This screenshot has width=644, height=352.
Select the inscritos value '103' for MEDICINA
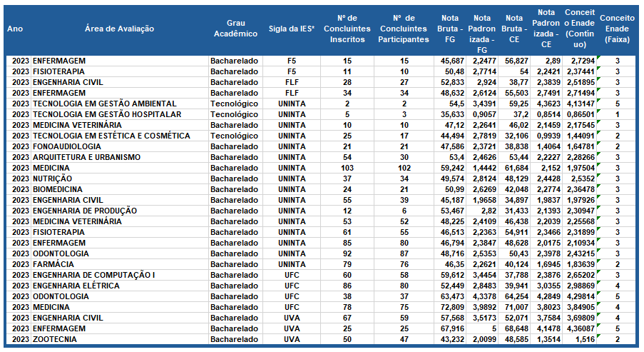(x=347, y=168)
